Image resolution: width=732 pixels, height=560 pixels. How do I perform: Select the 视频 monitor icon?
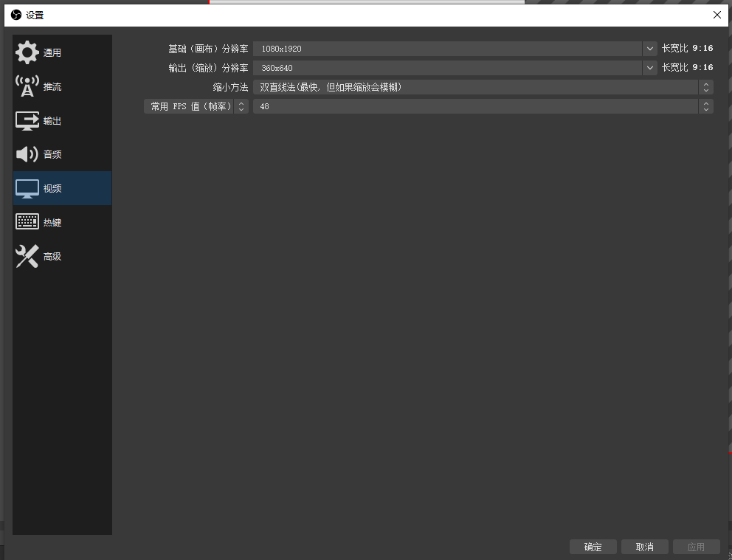[x=27, y=189]
